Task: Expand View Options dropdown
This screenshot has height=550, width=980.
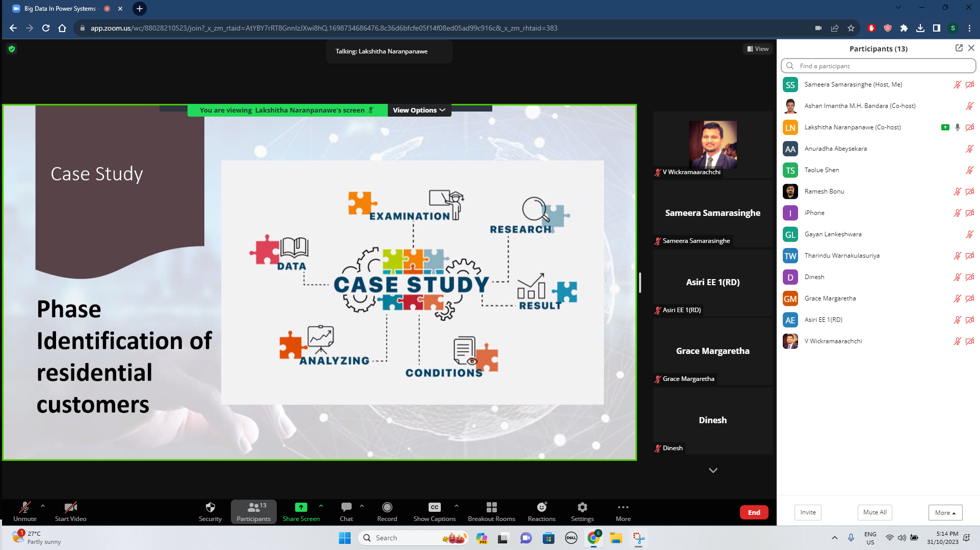Action: pyautogui.click(x=419, y=110)
